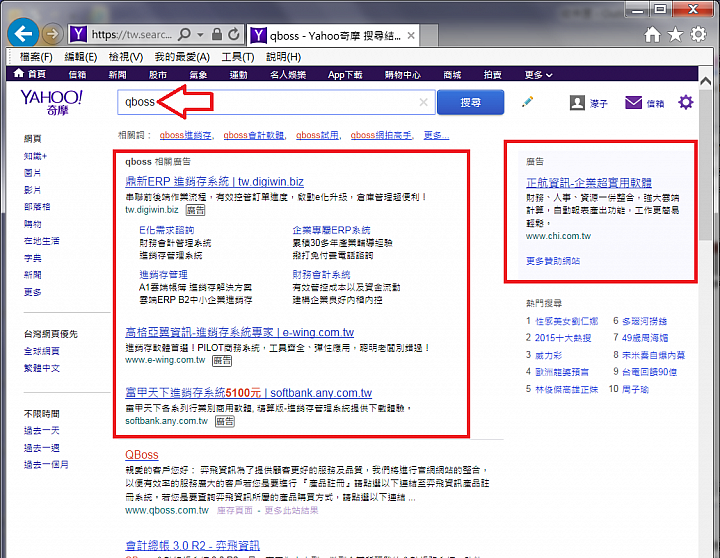Select 影片 search category
Viewport: 720px width, 558px height.
(x=33, y=190)
